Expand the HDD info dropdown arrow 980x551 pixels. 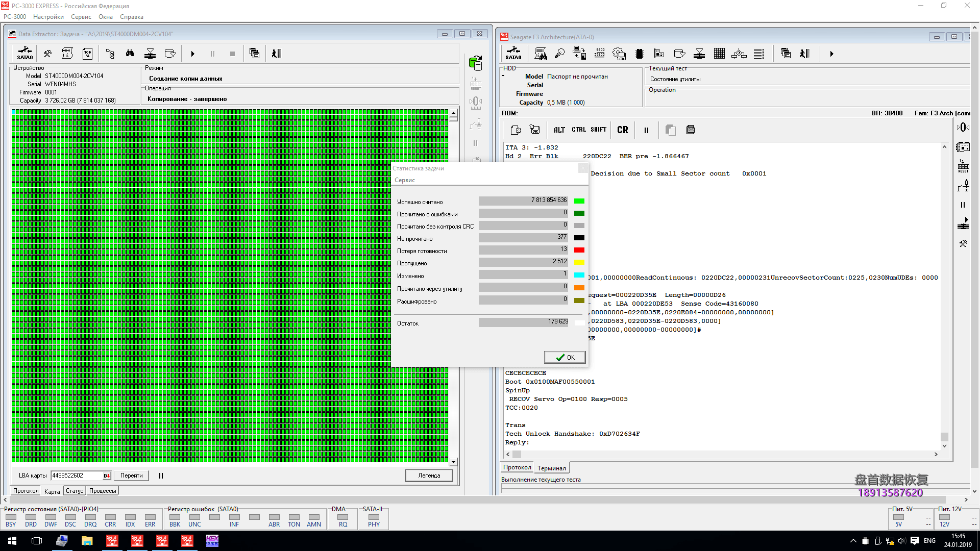[503, 77]
